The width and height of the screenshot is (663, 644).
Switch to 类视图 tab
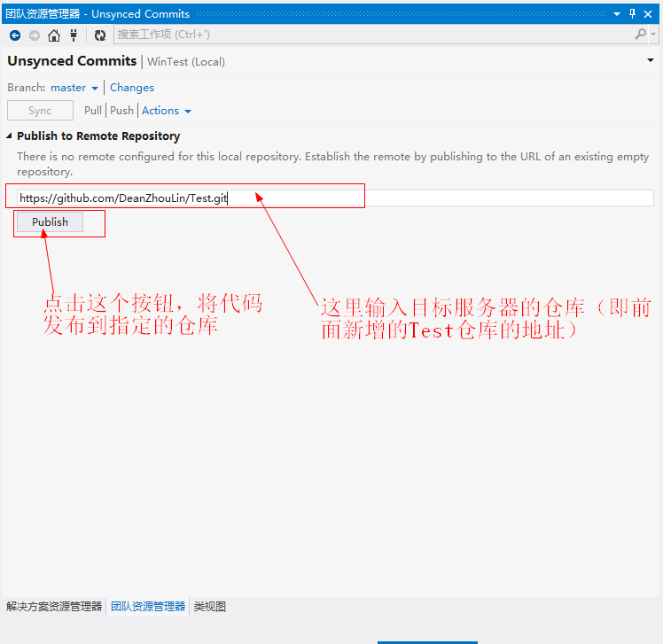tap(210, 607)
